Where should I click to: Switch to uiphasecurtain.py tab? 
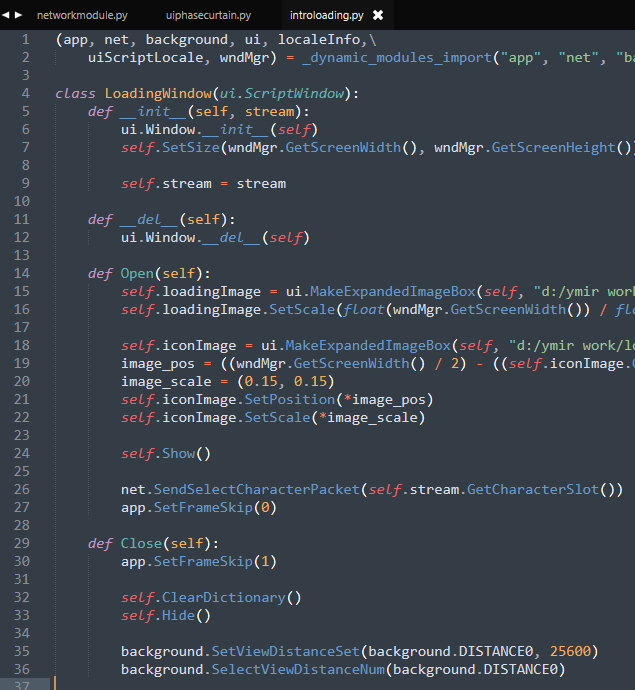(209, 15)
